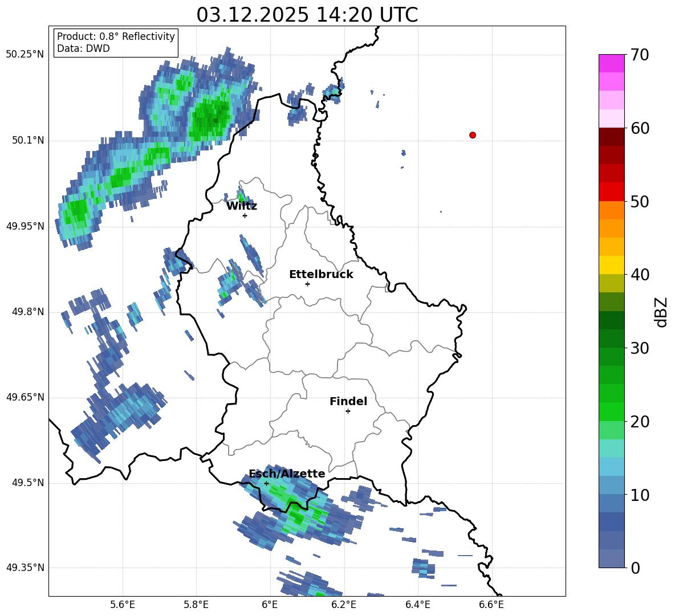The height and width of the screenshot is (616, 675).
Task: Click the colorbar tick value 40
Action: 640,275
